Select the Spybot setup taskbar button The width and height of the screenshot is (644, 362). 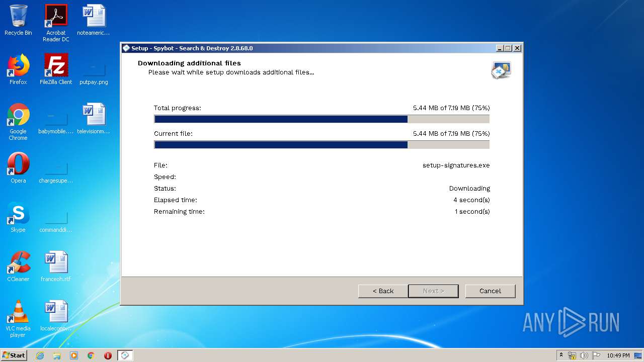[x=125, y=355]
